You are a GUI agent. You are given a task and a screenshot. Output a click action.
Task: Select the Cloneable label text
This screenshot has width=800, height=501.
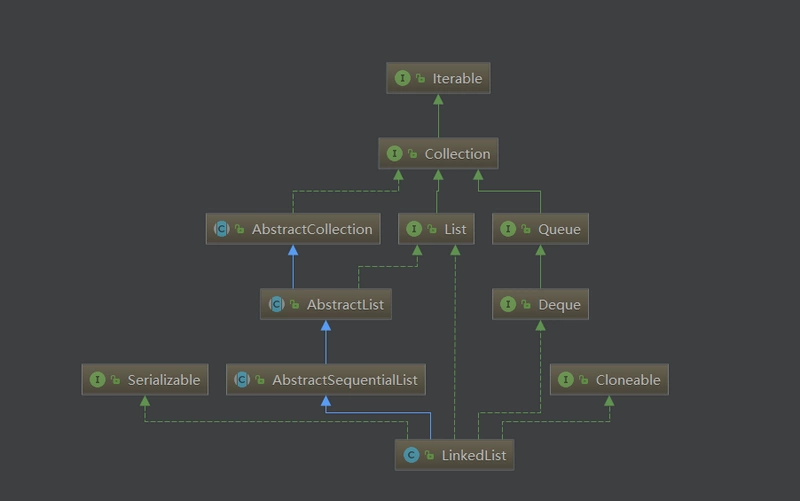click(628, 380)
